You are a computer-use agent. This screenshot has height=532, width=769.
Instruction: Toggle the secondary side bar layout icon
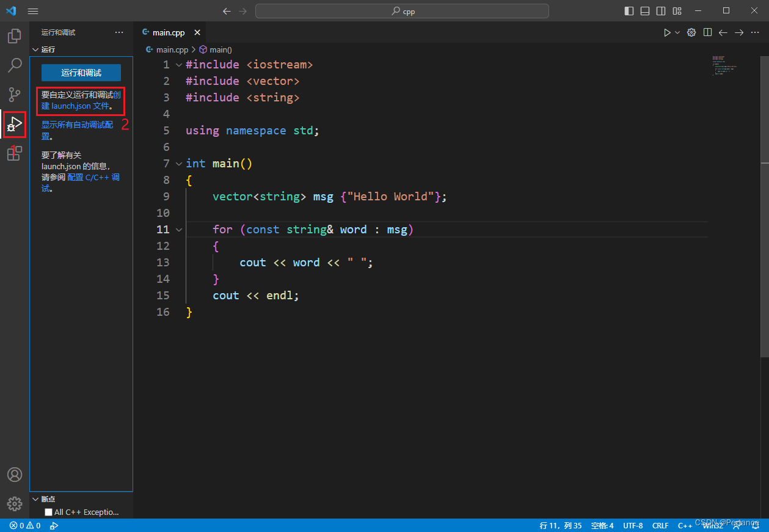(x=661, y=11)
